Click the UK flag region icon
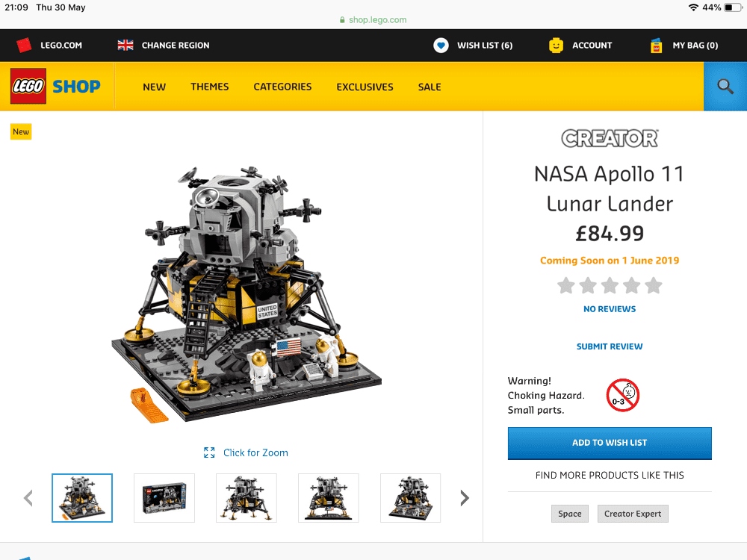Image resolution: width=747 pixels, height=560 pixels. 125,46
